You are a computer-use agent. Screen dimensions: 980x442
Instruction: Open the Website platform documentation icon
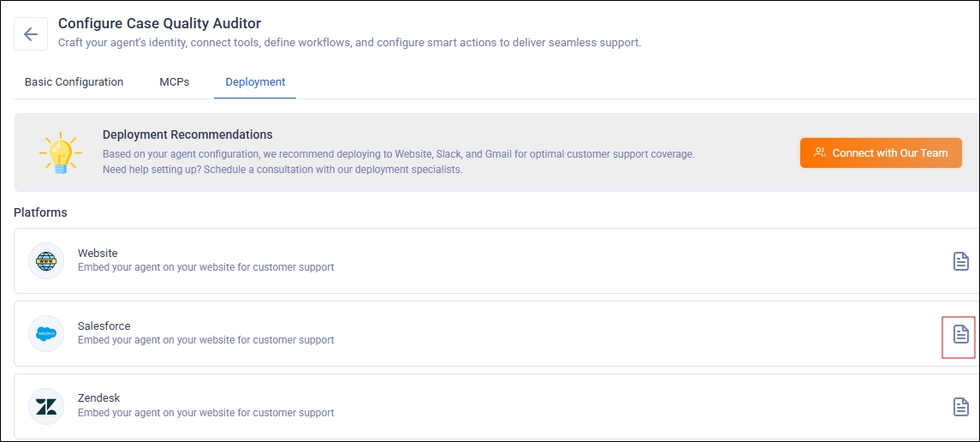click(x=960, y=261)
